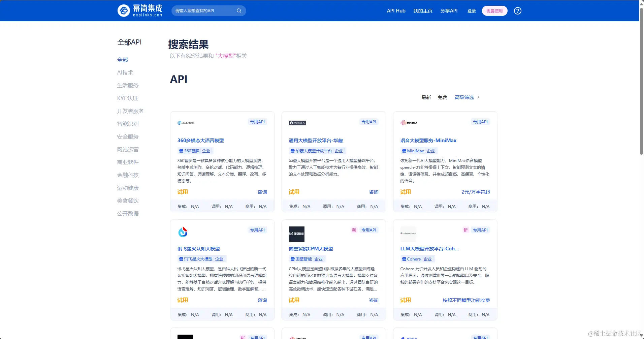Filter results by 免费
644x339 pixels.
[x=442, y=97]
